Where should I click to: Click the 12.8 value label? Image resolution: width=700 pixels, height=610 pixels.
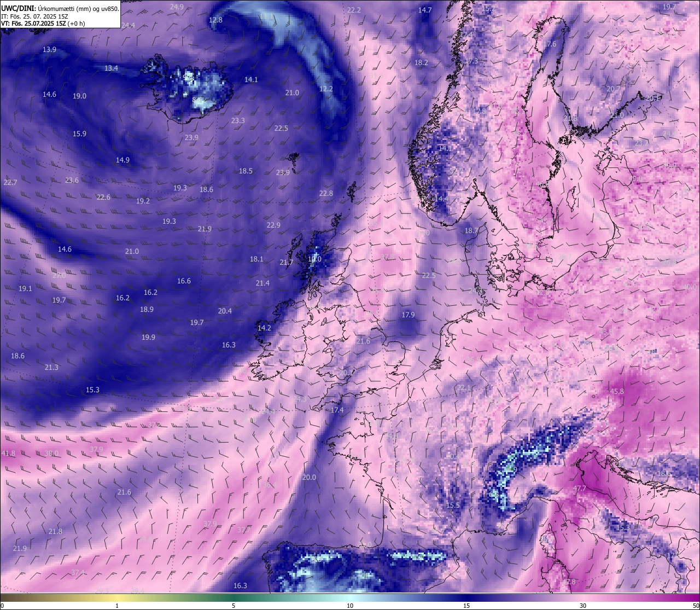point(215,20)
